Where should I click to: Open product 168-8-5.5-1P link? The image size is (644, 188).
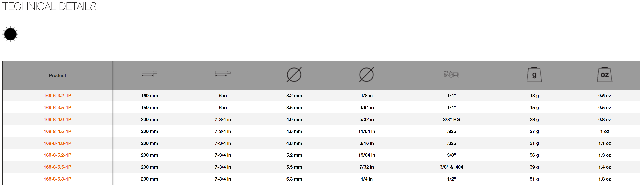point(58,167)
